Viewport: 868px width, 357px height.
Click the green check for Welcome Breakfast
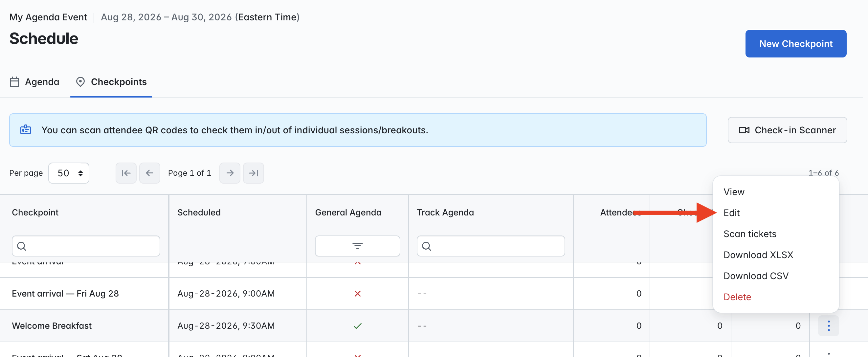(358, 326)
